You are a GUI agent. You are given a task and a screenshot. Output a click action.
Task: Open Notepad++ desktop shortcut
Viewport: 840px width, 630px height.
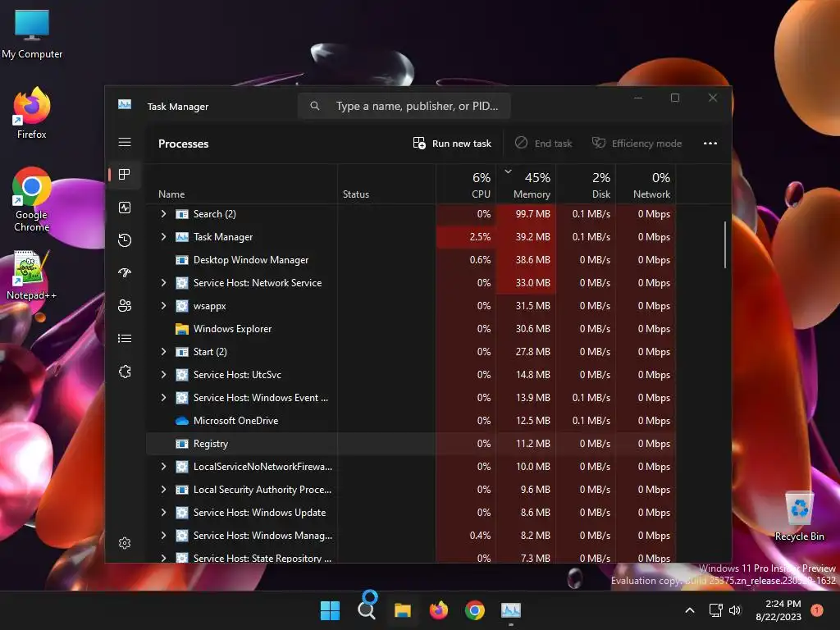[32, 276]
